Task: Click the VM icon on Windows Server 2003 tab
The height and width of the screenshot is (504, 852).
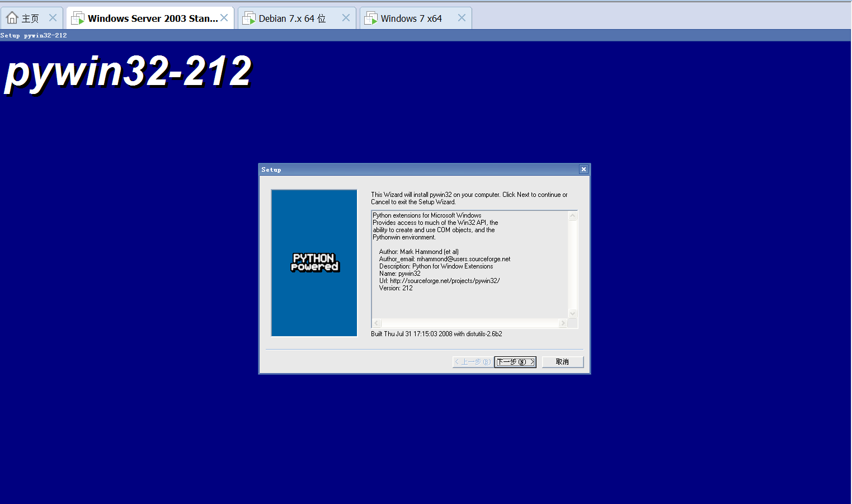Action: click(x=78, y=18)
